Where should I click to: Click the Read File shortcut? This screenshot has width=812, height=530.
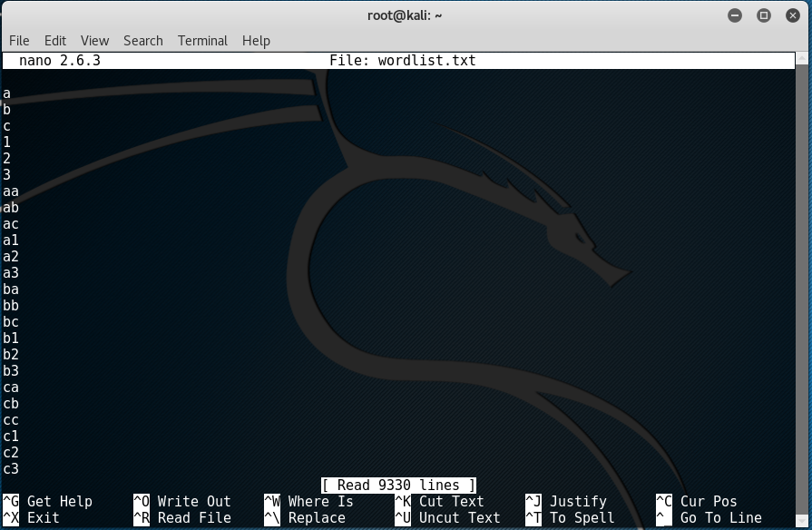coord(192,519)
